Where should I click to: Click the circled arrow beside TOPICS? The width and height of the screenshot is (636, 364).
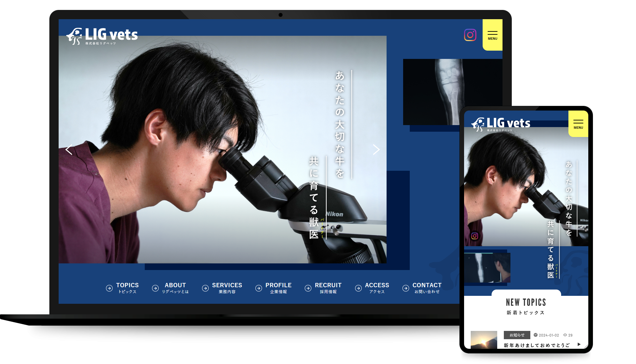tap(109, 288)
